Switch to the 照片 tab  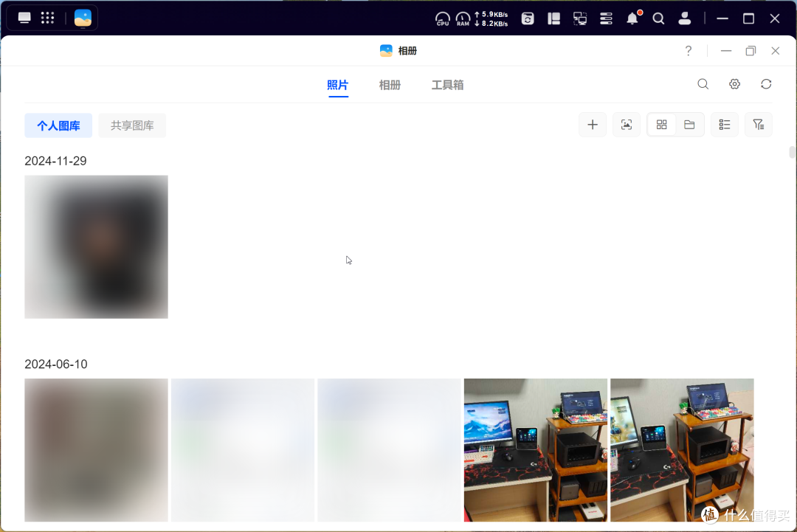click(x=337, y=85)
